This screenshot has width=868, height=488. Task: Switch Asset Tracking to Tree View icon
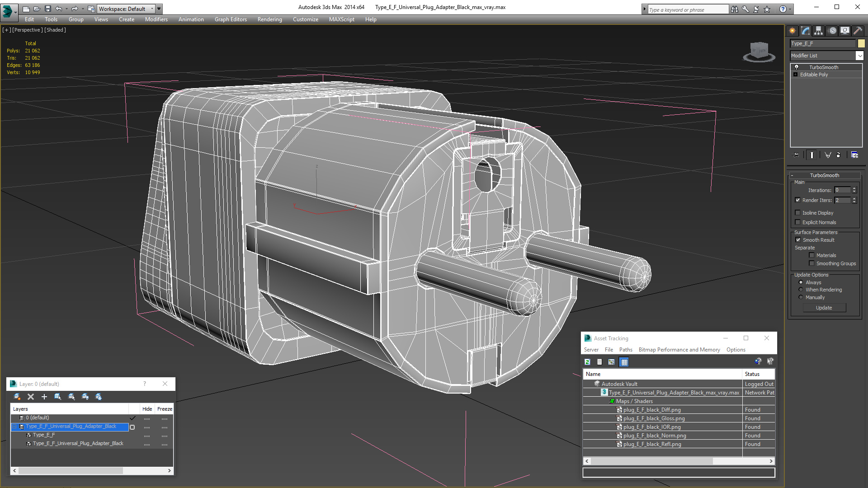pyautogui.click(x=612, y=362)
